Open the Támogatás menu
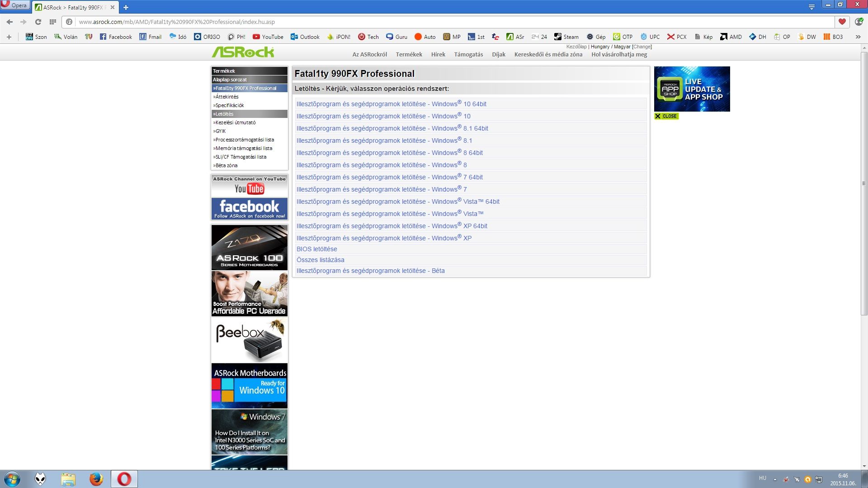The height and width of the screenshot is (488, 868). tap(468, 55)
